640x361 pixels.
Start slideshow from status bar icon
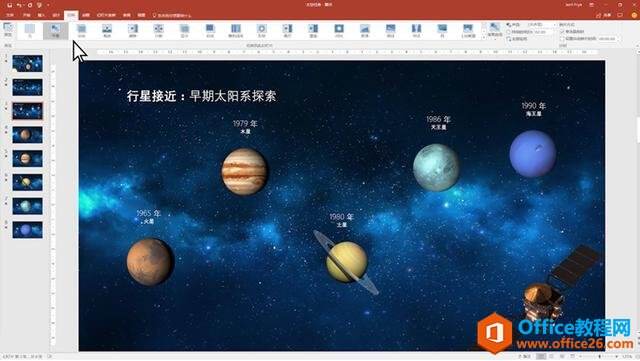[x=572, y=357]
